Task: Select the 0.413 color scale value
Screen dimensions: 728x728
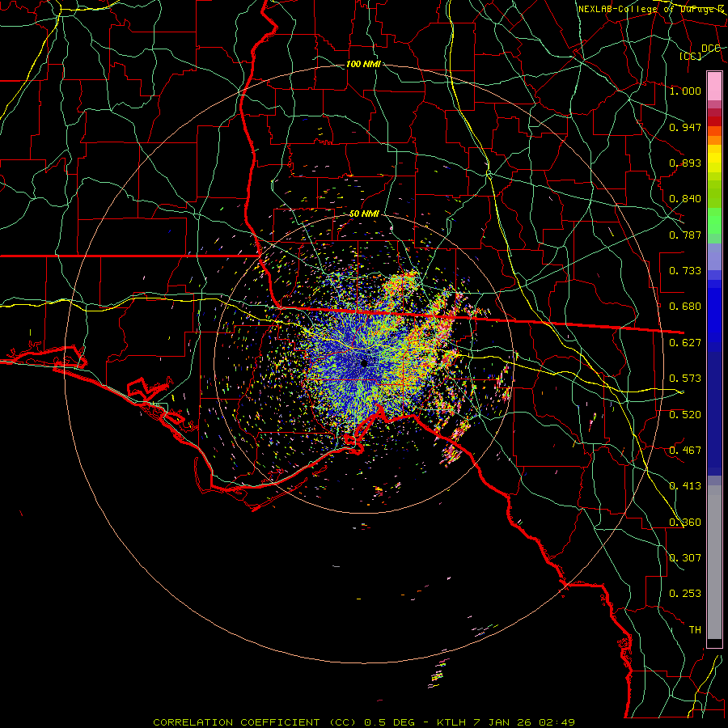Action: [685, 486]
